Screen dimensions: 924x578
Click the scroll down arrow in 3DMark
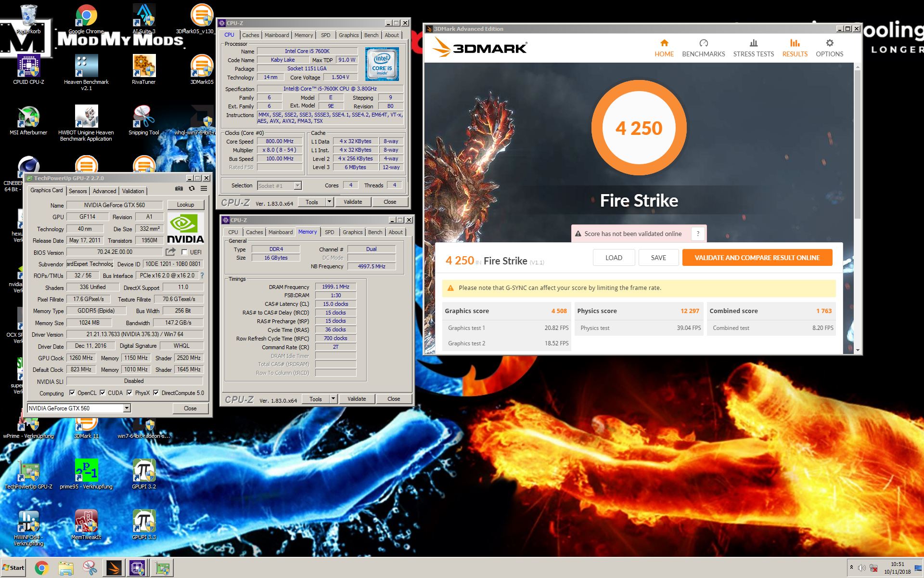pyautogui.click(x=857, y=350)
